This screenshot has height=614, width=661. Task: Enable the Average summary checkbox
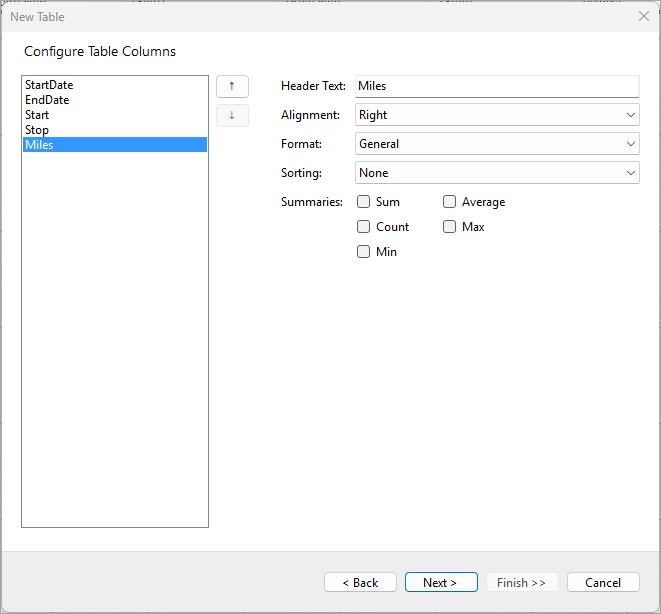click(x=449, y=202)
